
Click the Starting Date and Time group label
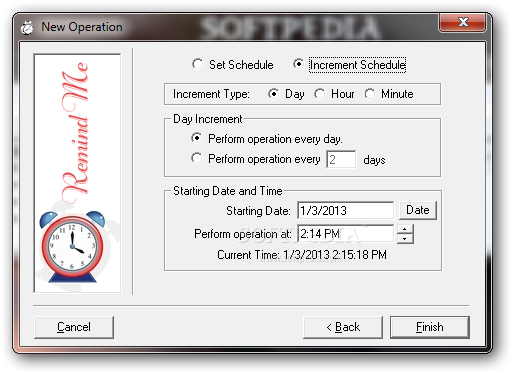pos(228,191)
